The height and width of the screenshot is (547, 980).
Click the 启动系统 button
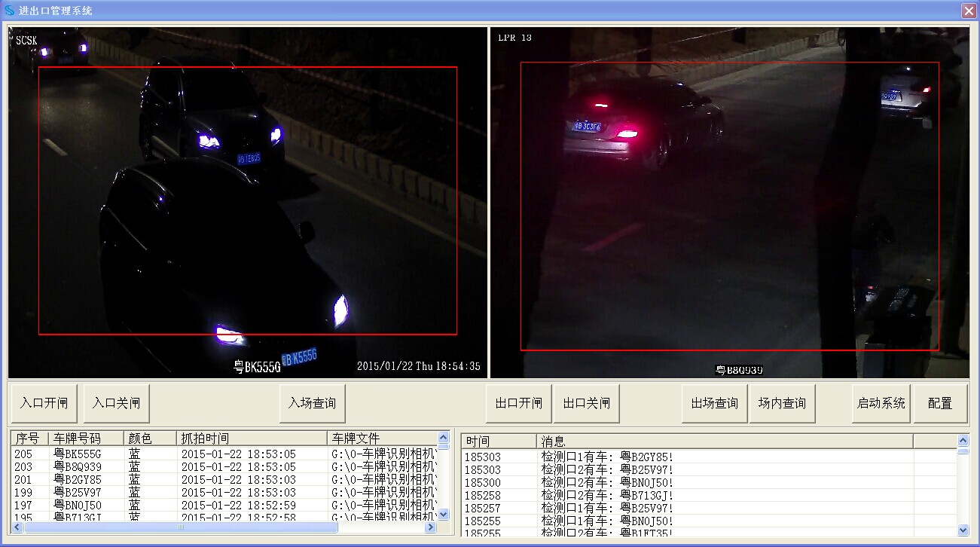pyautogui.click(x=881, y=403)
